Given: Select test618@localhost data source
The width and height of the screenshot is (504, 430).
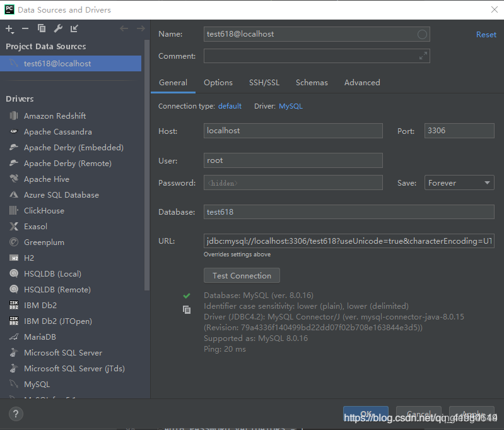Looking at the screenshot, I should click(71, 63).
